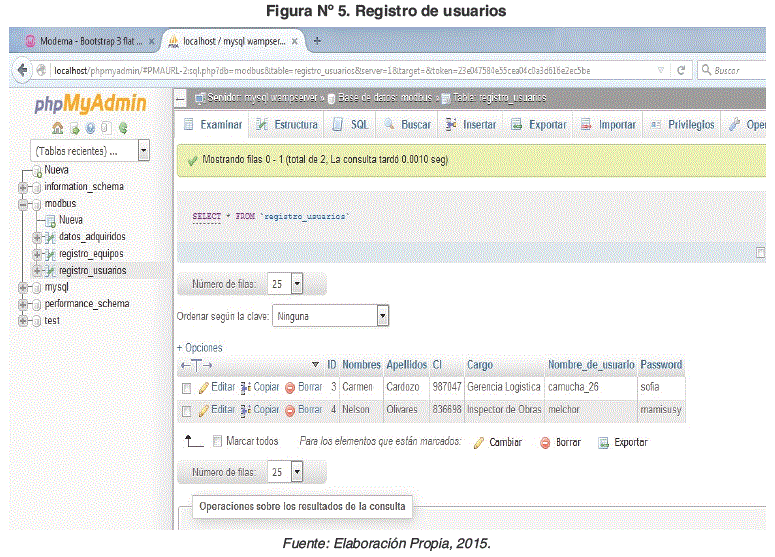Screen dimensions: 775x557
Task: Click the pencil Editar icon for Carmen
Action: [203, 386]
